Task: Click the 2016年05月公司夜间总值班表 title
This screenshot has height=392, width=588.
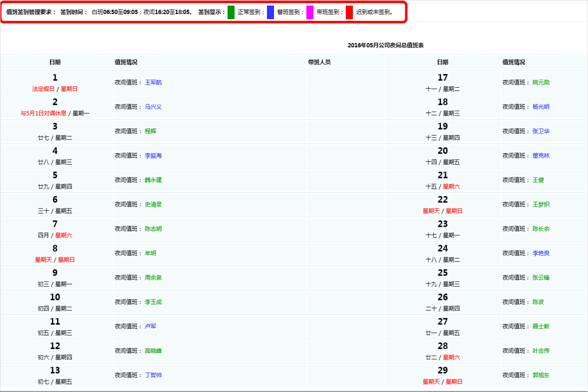Action: 386,45
